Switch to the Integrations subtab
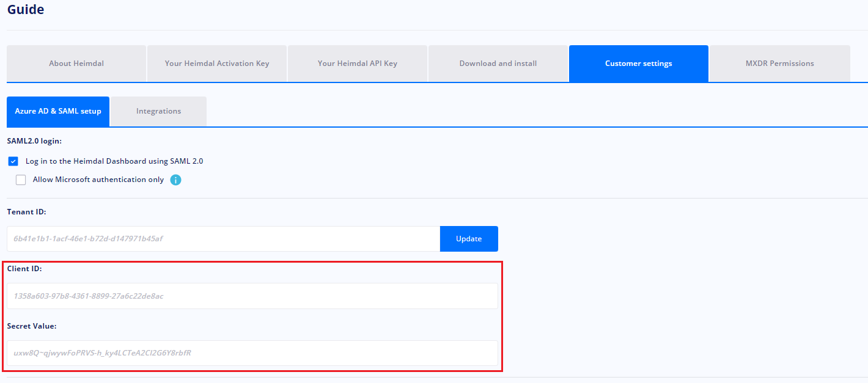This screenshot has width=868, height=383. pos(158,111)
